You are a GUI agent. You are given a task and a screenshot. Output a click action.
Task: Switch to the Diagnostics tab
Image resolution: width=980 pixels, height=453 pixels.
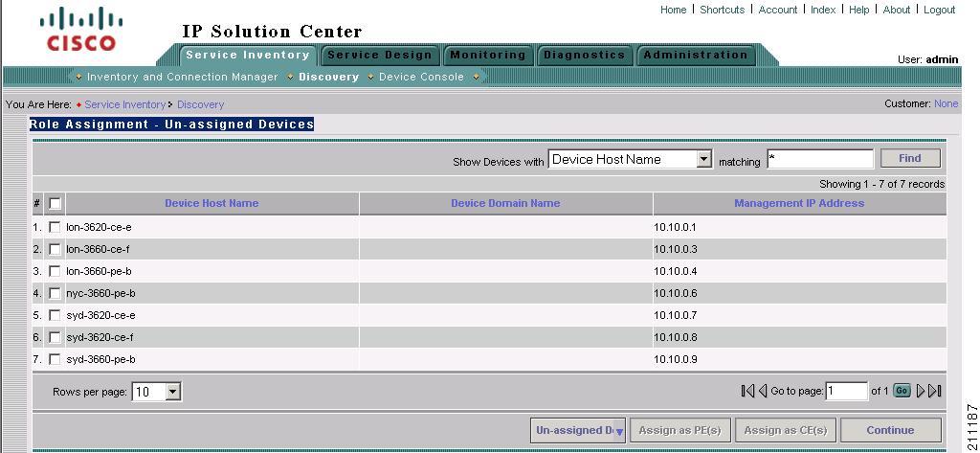(x=585, y=55)
